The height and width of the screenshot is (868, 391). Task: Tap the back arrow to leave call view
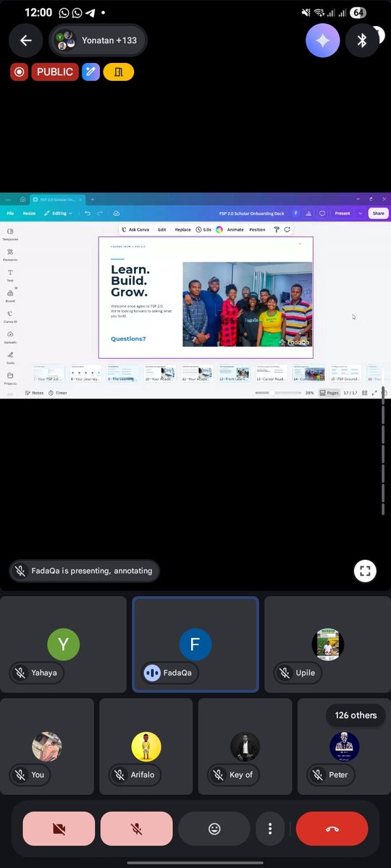pyautogui.click(x=26, y=41)
